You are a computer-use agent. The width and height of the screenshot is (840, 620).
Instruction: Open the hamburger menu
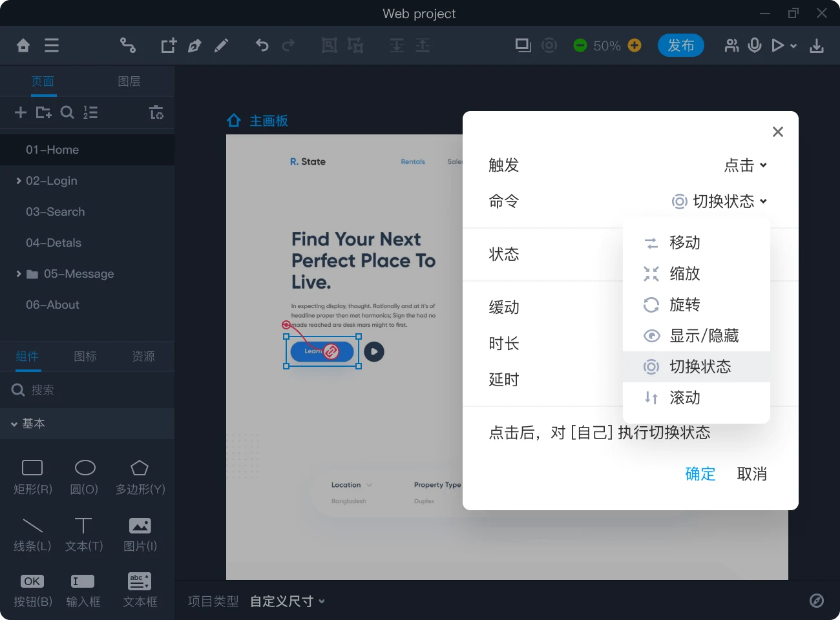52,45
